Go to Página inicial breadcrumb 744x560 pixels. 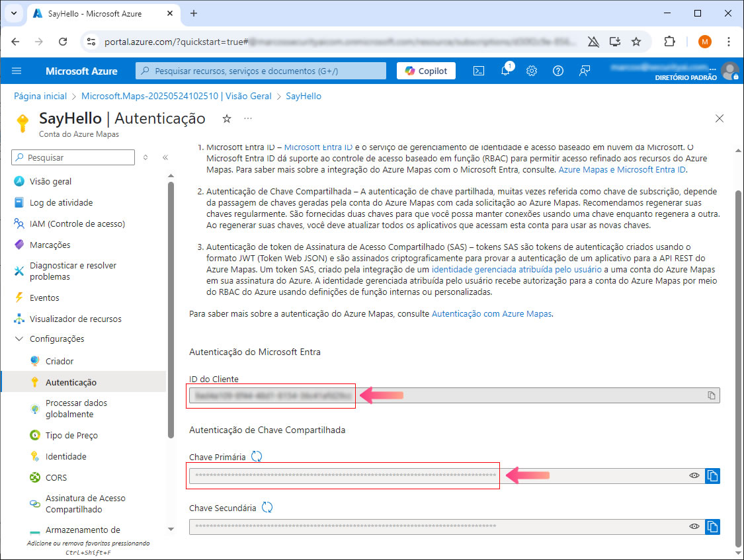[40, 97]
